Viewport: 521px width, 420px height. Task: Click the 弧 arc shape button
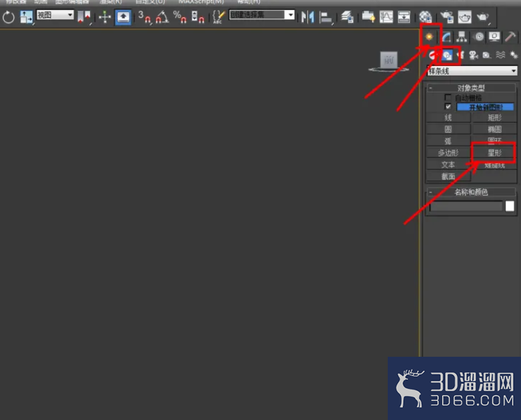tap(448, 141)
